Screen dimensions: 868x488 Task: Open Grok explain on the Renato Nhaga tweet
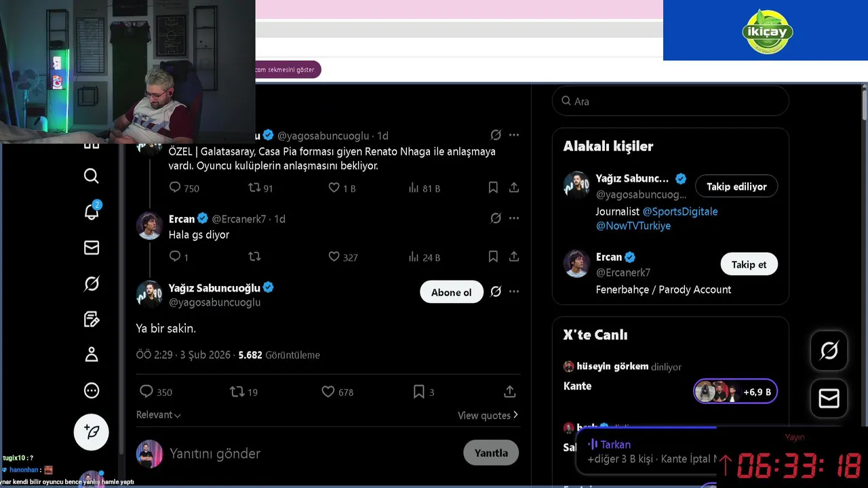(x=496, y=135)
